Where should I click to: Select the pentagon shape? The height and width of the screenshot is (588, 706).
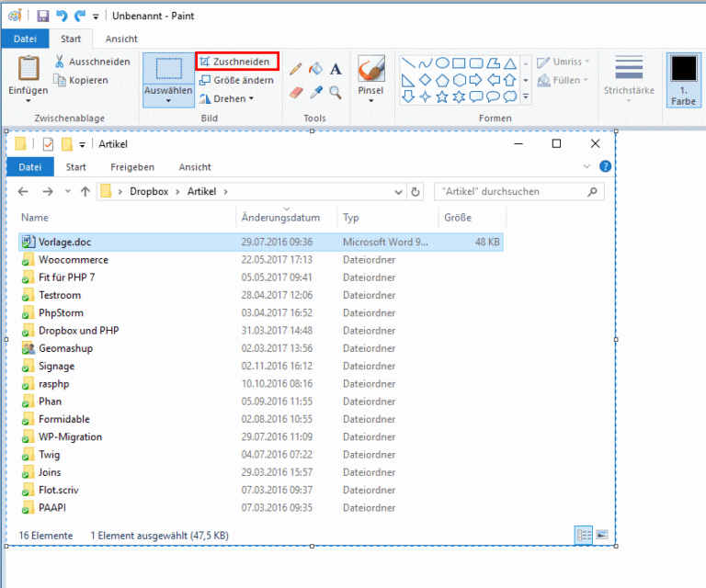pyautogui.click(x=442, y=81)
